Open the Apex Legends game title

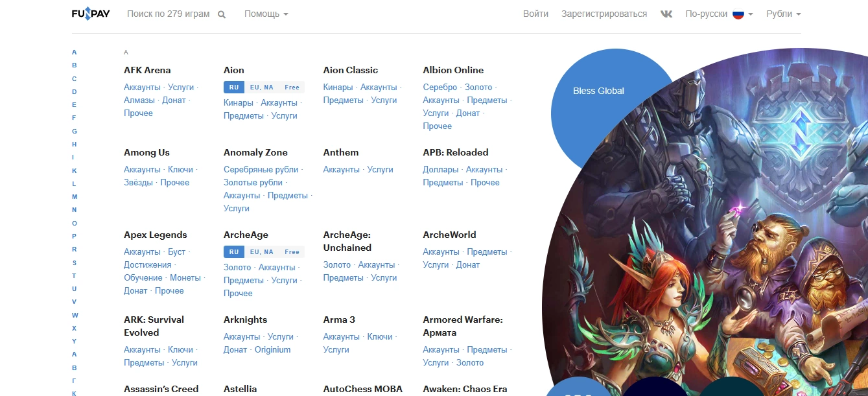(156, 235)
